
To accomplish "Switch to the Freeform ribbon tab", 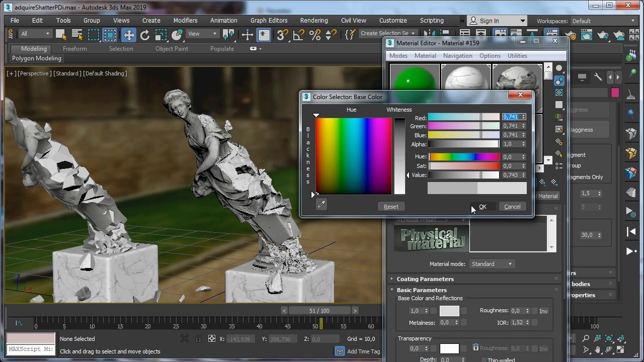I will tap(74, 49).
